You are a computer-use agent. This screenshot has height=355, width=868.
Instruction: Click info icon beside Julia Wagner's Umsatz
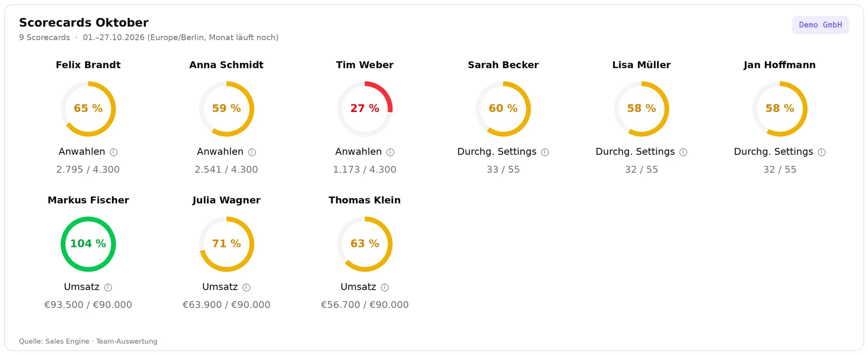click(246, 287)
